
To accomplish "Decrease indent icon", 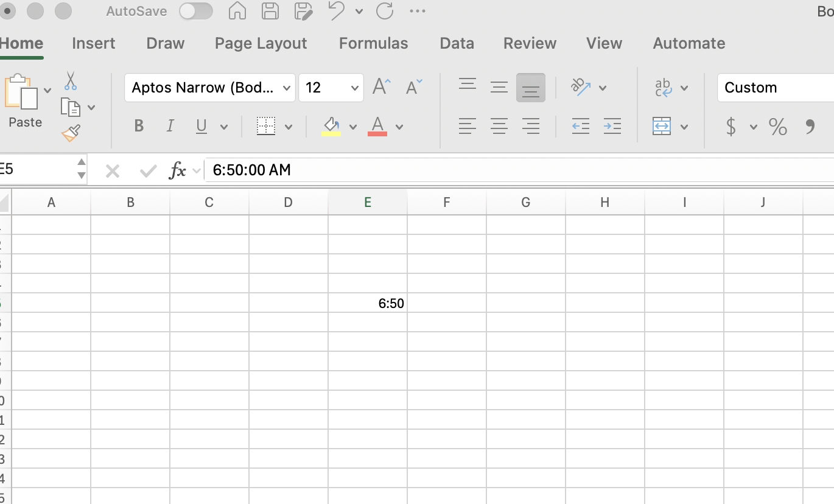I will [x=581, y=127].
